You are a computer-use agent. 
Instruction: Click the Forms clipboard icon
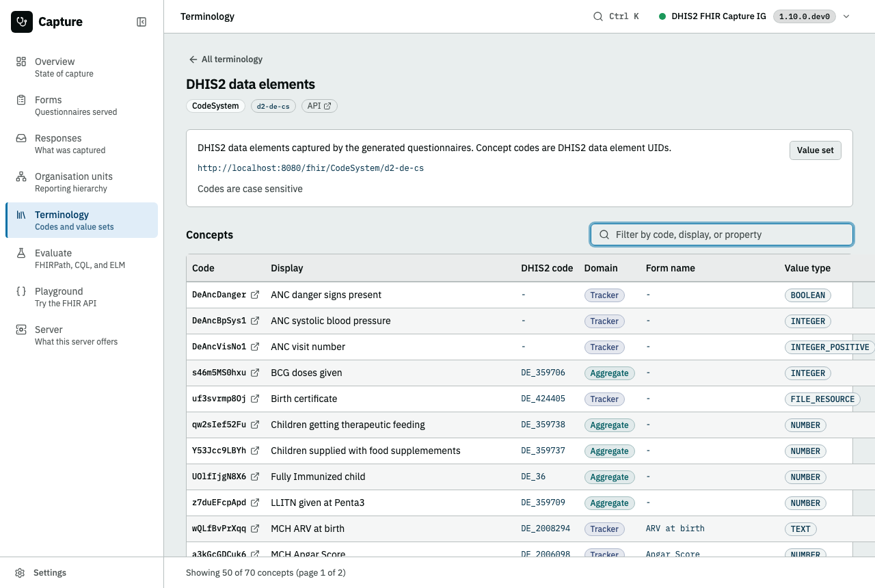21,100
